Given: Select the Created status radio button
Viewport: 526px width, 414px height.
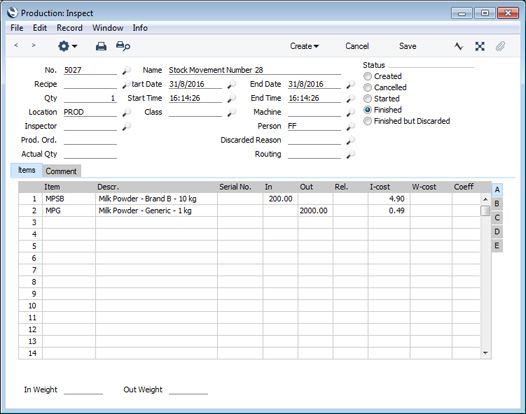Looking at the screenshot, I should click(367, 76).
